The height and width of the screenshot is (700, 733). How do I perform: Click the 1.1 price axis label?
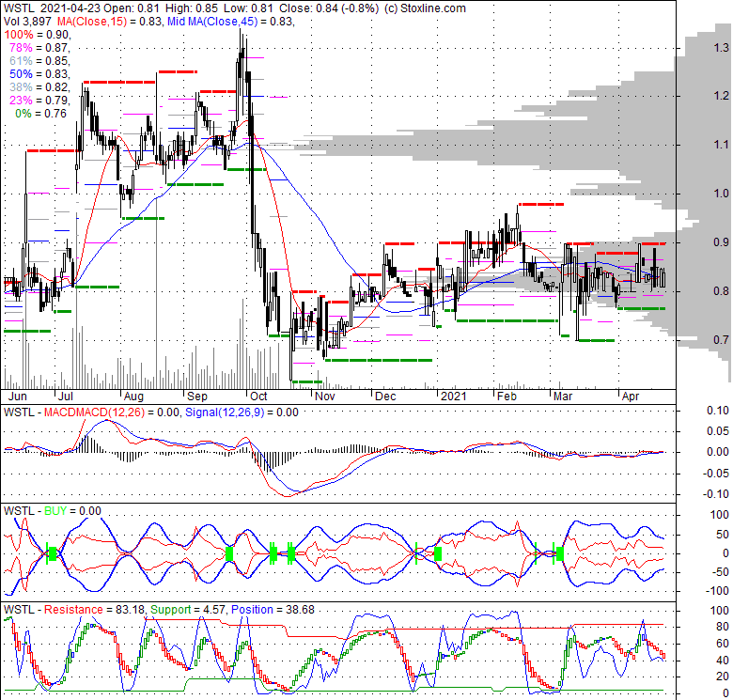coord(721,145)
